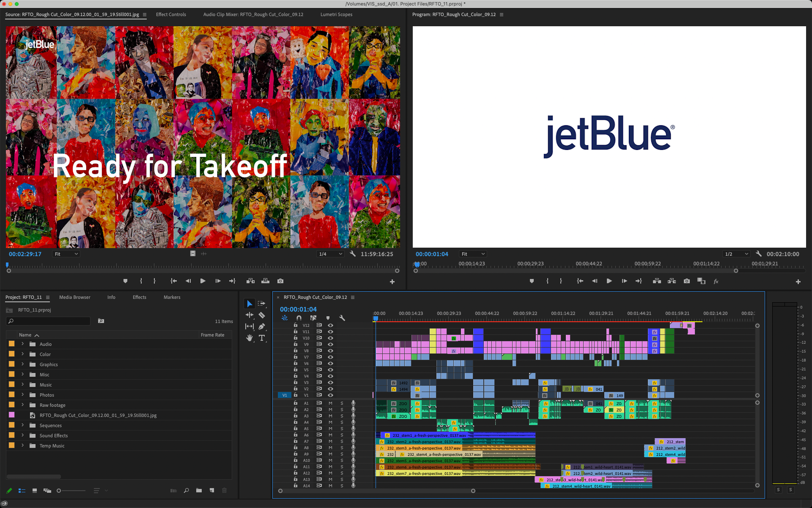Toggle timeline Snap magnet icon
The width and height of the screenshot is (812, 508).
(x=299, y=318)
